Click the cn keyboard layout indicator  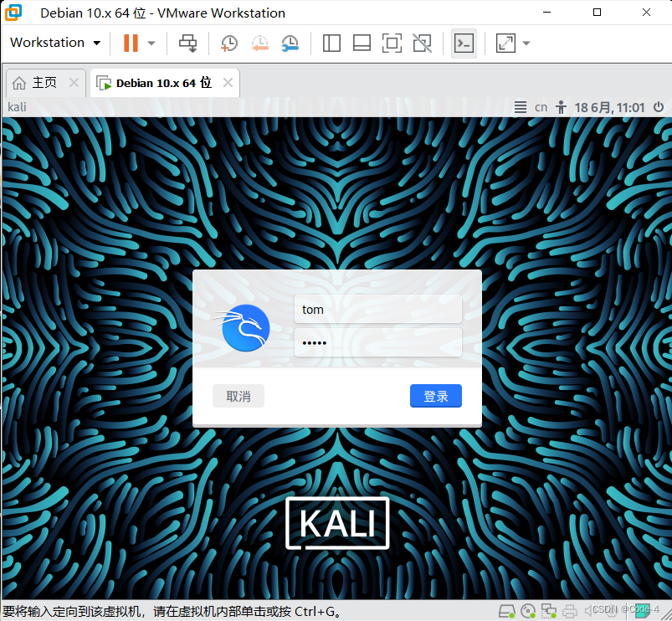coord(541,107)
